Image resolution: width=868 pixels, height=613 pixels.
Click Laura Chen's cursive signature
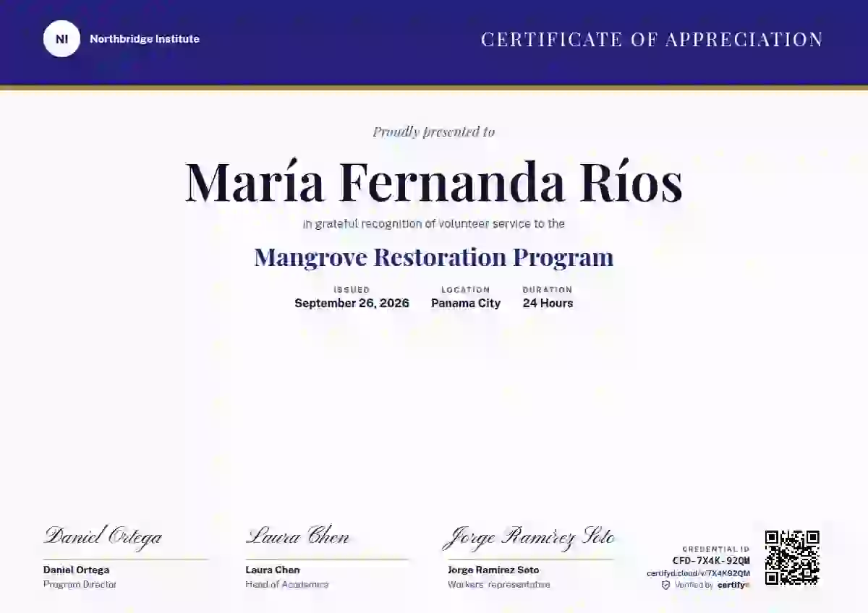(x=297, y=536)
